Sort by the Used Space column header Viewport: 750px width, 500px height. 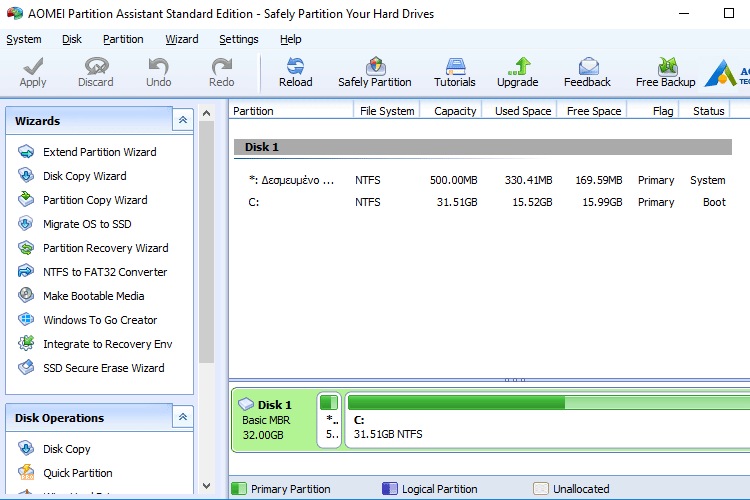click(519, 111)
